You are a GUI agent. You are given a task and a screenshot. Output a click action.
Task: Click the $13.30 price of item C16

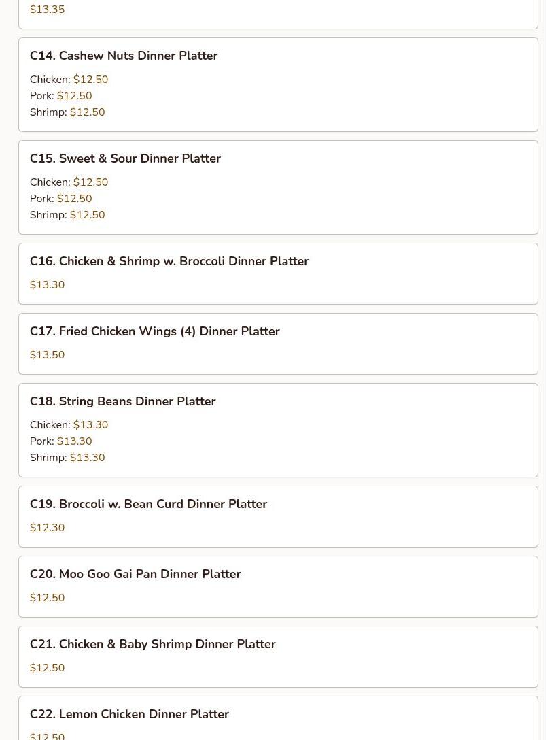point(47,284)
